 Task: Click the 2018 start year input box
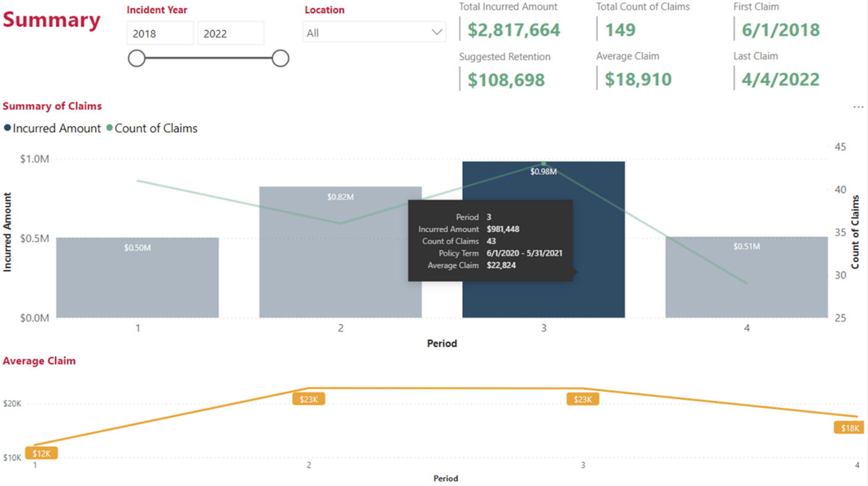(159, 33)
